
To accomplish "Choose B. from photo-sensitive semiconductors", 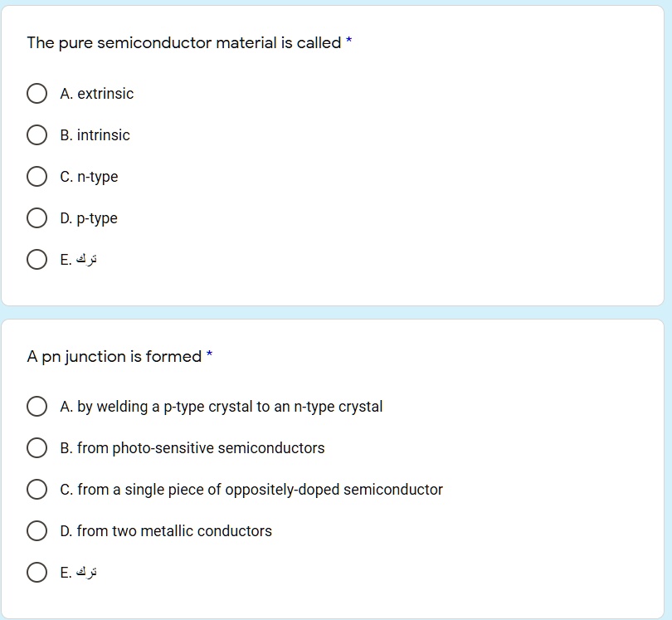I will click(x=37, y=447).
